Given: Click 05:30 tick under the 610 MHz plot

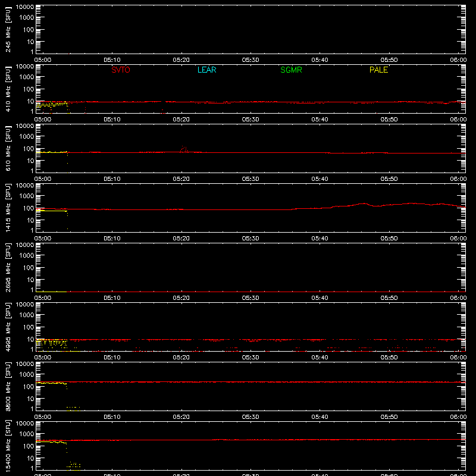Looking at the screenshot, I should pyautogui.click(x=250, y=179).
